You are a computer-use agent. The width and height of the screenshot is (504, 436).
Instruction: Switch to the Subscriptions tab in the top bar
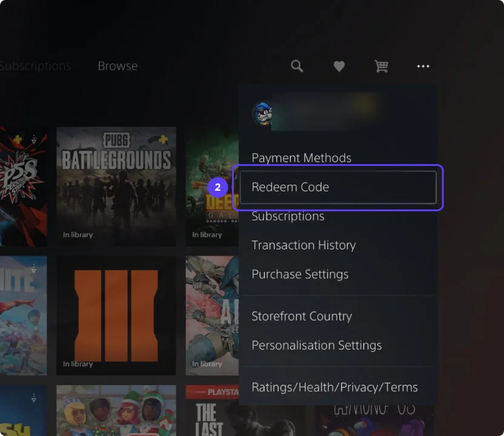35,66
